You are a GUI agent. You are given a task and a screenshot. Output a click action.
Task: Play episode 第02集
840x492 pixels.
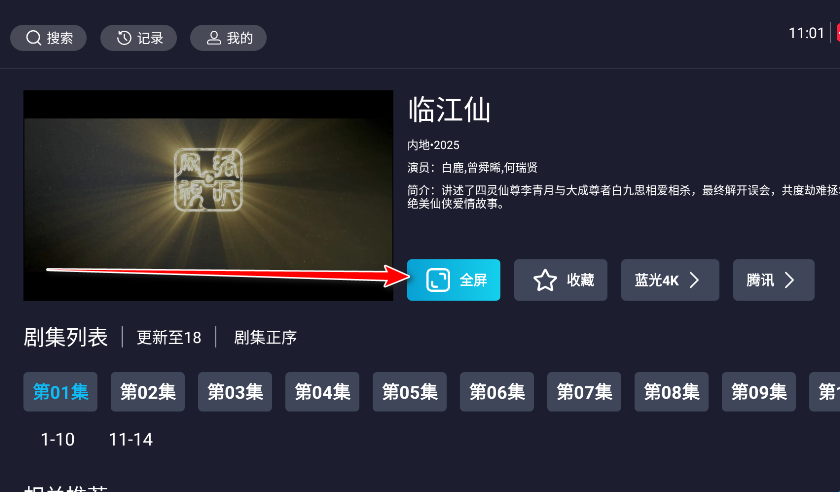[x=148, y=392]
